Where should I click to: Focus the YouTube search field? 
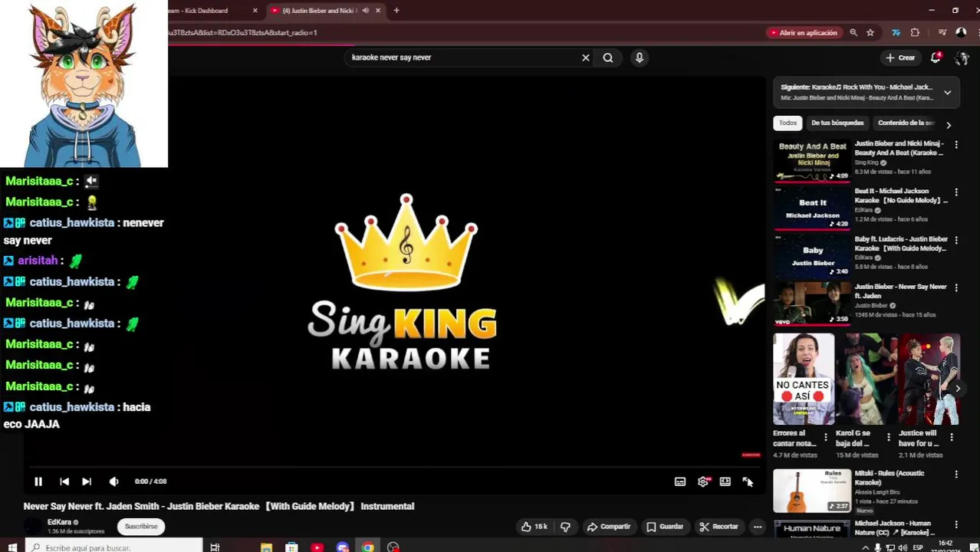click(462, 58)
